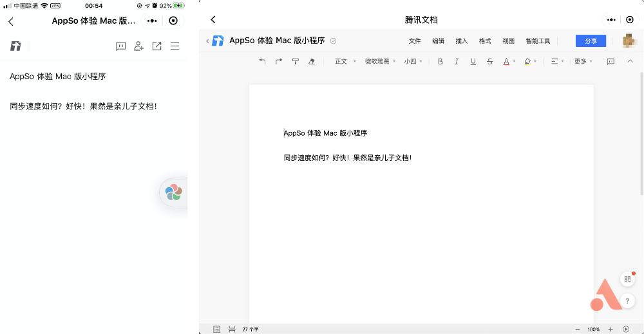The image size is (644, 334).
Task: Close the phone mini program via circle icon
Action: coord(173,21)
